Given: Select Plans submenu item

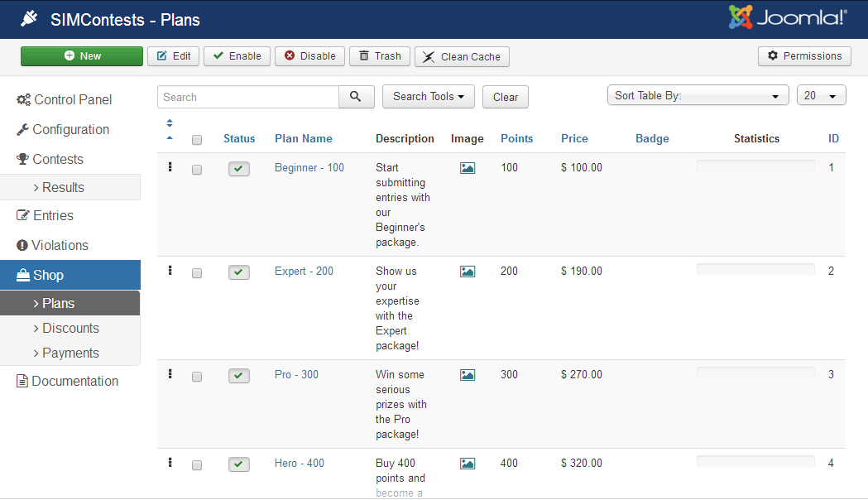Looking at the screenshot, I should pos(70,304).
